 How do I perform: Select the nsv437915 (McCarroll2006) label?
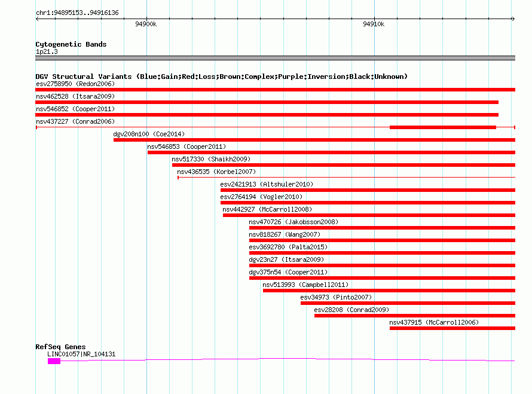434,322
